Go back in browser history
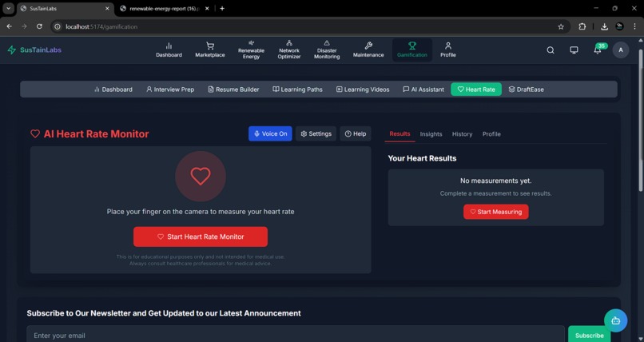The width and height of the screenshot is (644, 342). tap(9, 26)
